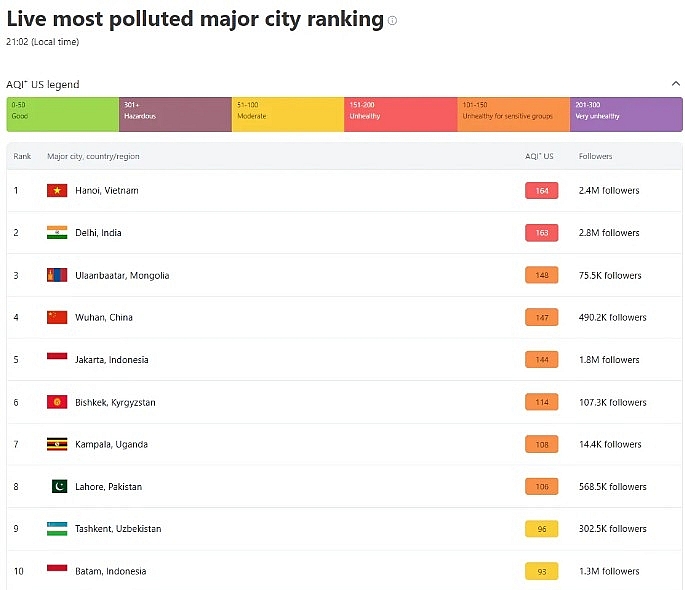Click the purple Very unhealthy legend swatch
685x590 pixels.
click(x=626, y=114)
